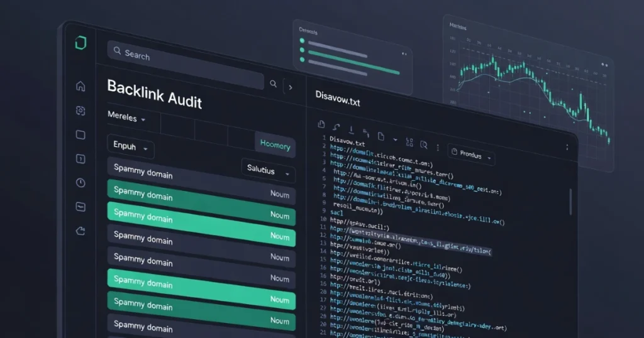Image resolution: width=644 pixels, height=338 pixels.
Task: Click the code editor vertical scrollbar
Action: click(570, 202)
